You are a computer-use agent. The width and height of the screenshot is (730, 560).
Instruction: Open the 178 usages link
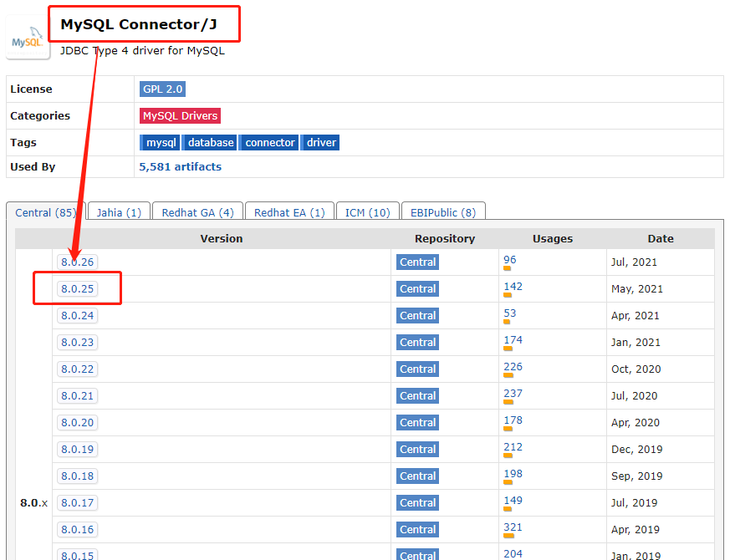[513, 420]
